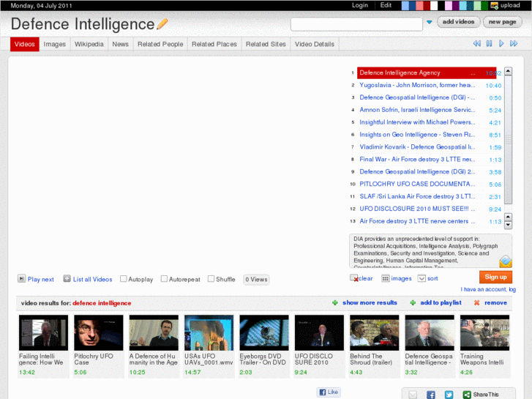Click the envelope icon in description box

click(x=505, y=261)
